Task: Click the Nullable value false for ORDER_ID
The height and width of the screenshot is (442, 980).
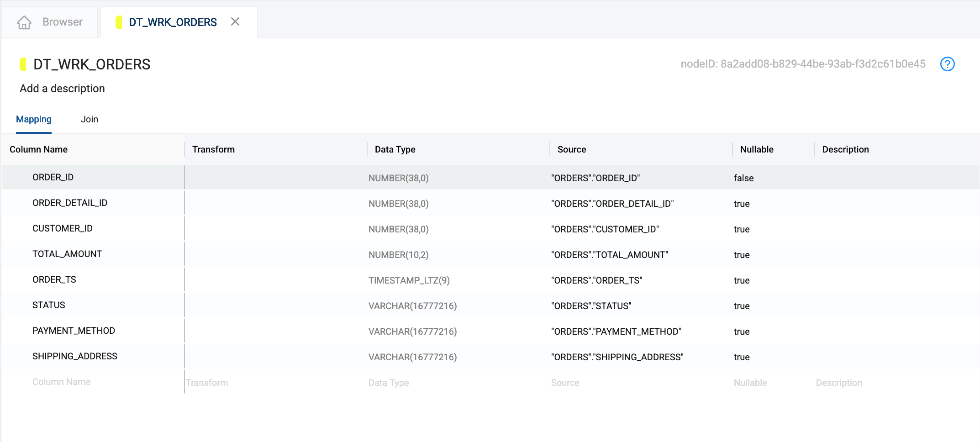Action: [743, 178]
